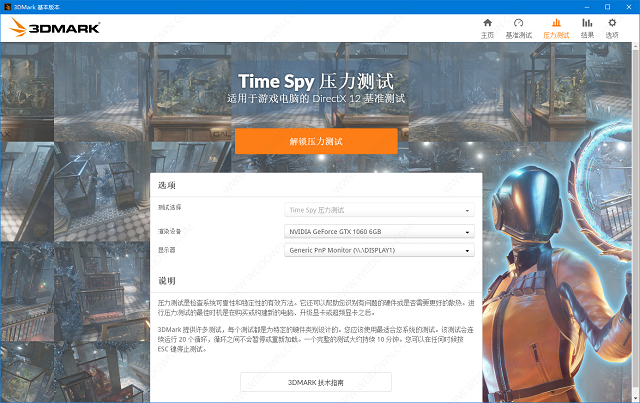Close the 3DMark window
This screenshot has width=640, height=403.
click(x=629, y=7)
